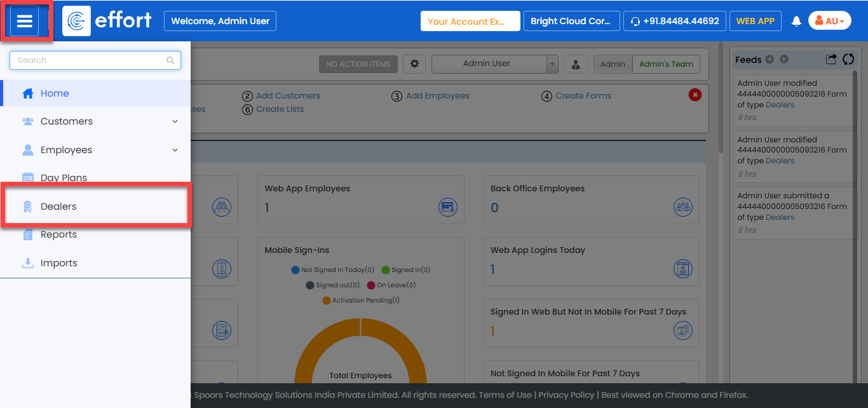868x408 pixels.
Task: Click the hamburger menu icon
Action: (x=25, y=21)
